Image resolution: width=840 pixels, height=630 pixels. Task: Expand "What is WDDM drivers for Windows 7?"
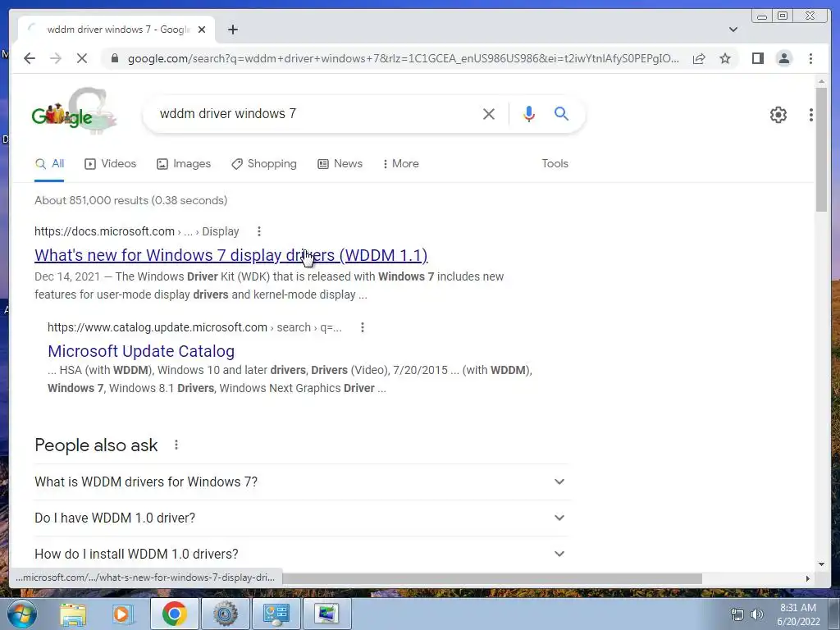pos(301,482)
